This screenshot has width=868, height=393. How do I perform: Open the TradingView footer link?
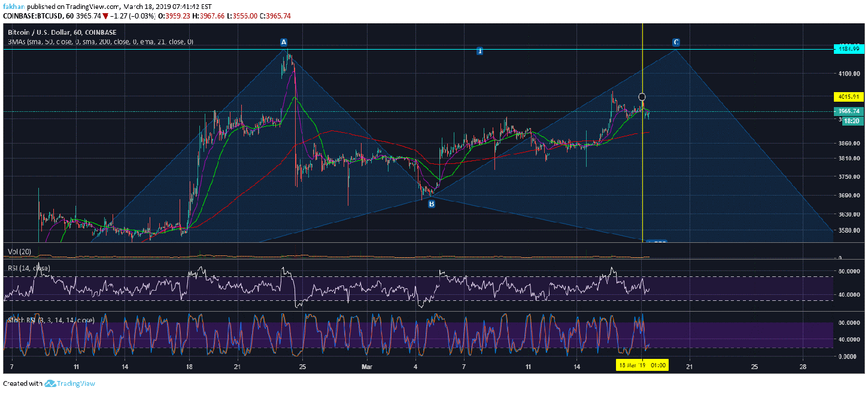tap(76, 383)
